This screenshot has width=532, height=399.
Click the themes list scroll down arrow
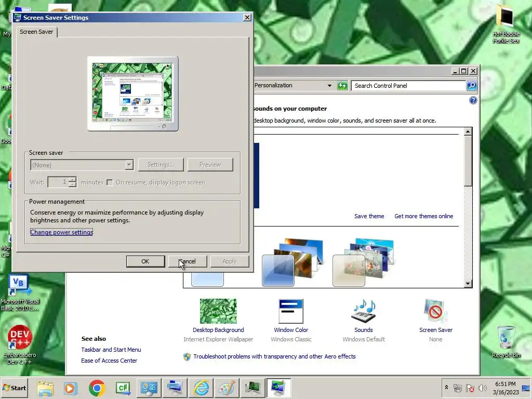tap(468, 283)
